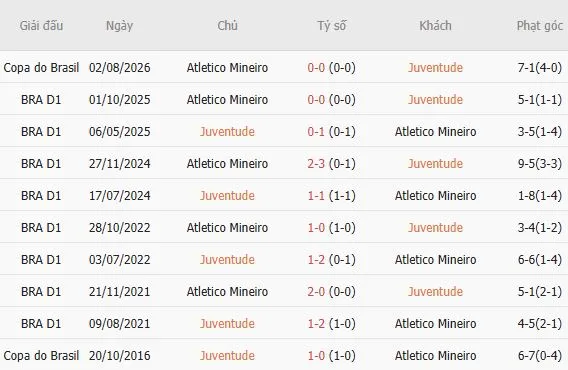
Task: Open Atletico Mineiro link in 02/08/2026 row
Action: click(x=227, y=68)
